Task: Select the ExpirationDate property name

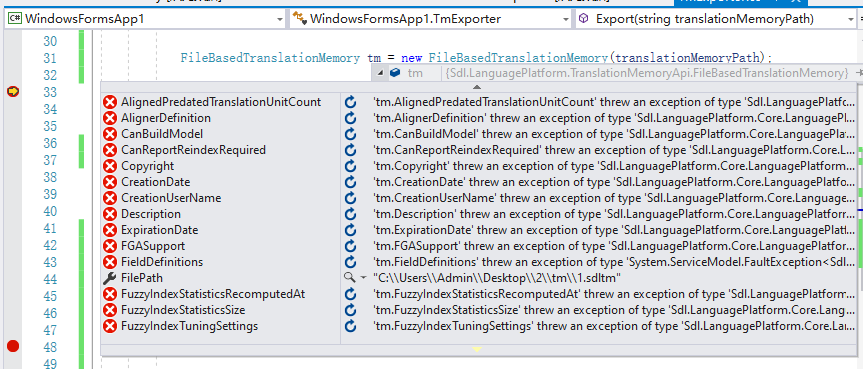Action: [x=160, y=230]
